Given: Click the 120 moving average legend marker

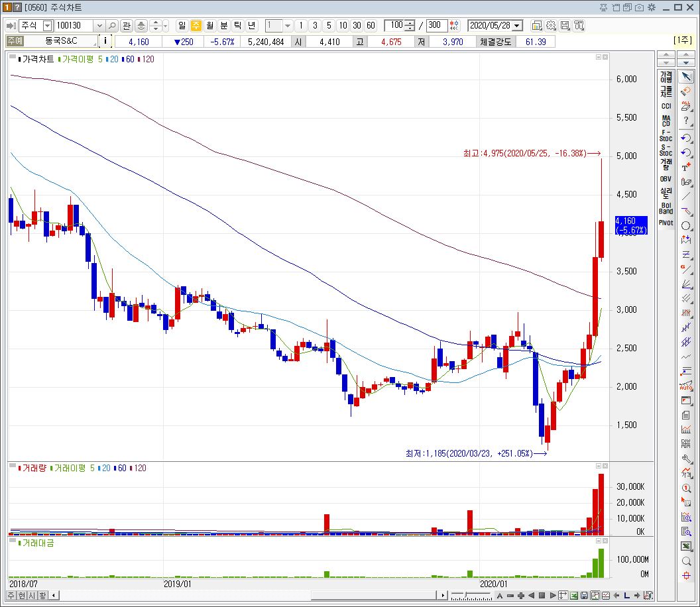Looking at the screenshot, I should click(145, 59).
